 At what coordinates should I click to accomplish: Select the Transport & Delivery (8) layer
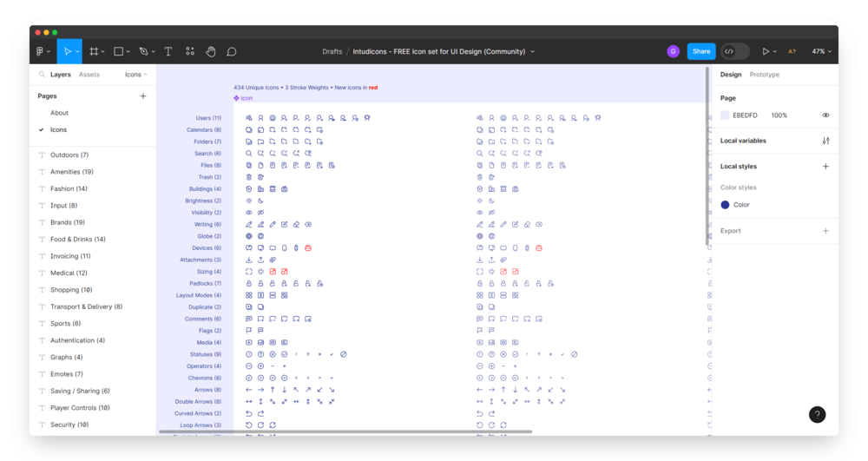pos(86,306)
